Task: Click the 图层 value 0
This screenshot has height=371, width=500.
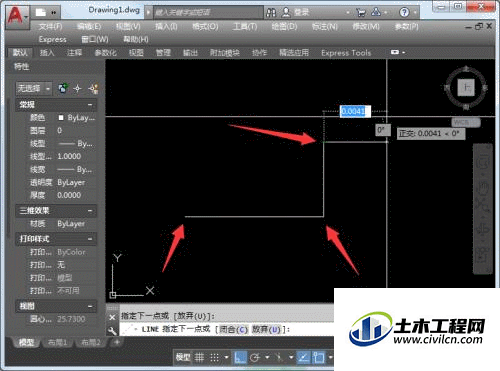Action: coord(59,130)
